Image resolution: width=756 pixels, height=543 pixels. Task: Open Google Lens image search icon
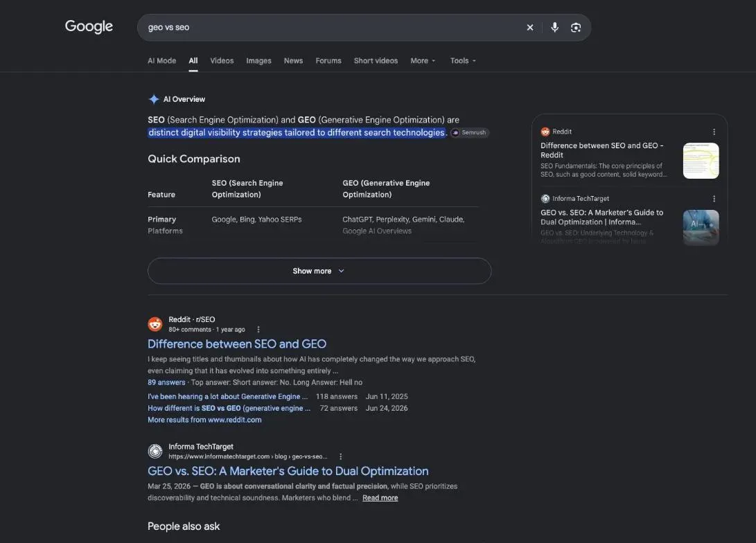point(576,28)
